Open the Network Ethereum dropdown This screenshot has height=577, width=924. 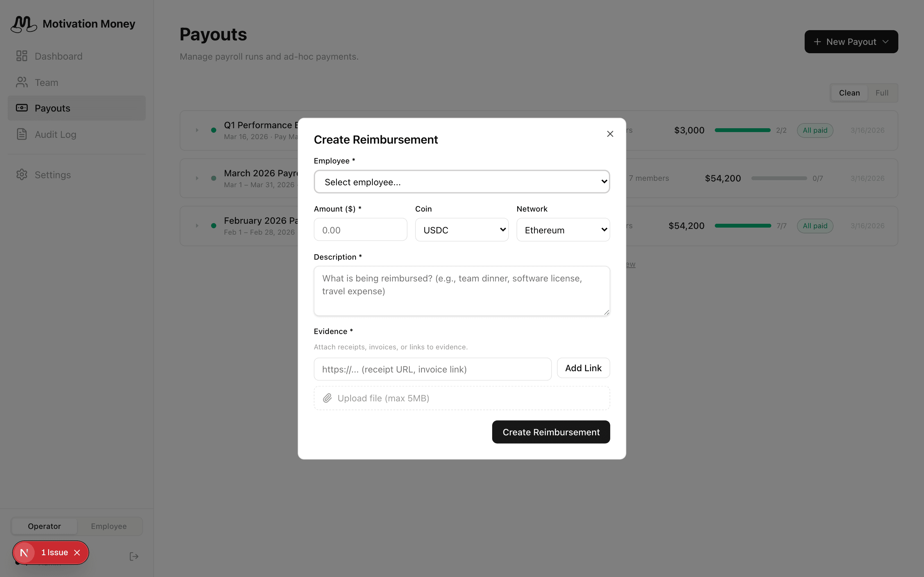click(x=563, y=230)
